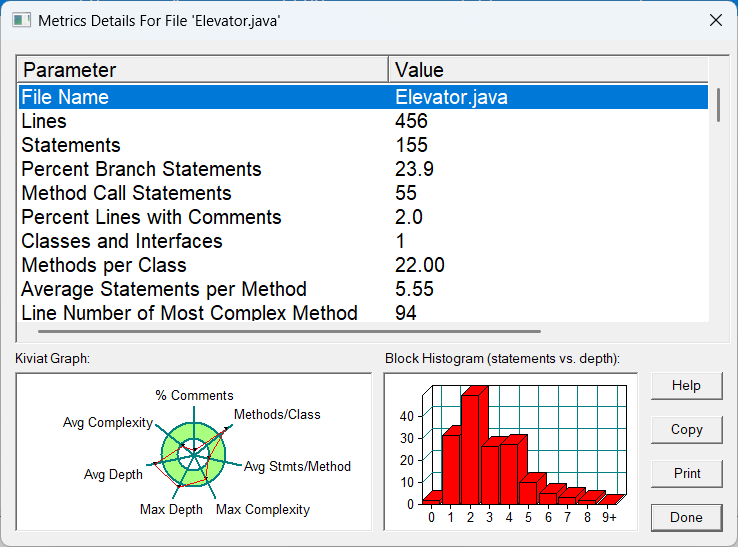Select the Average Statements per Method row

point(363,289)
